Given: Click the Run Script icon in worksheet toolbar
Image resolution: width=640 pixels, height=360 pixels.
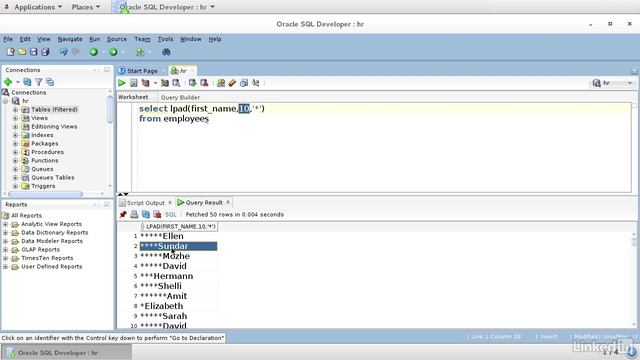Looking at the screenshot, I should pyautogui.click(x=133, y=83).
